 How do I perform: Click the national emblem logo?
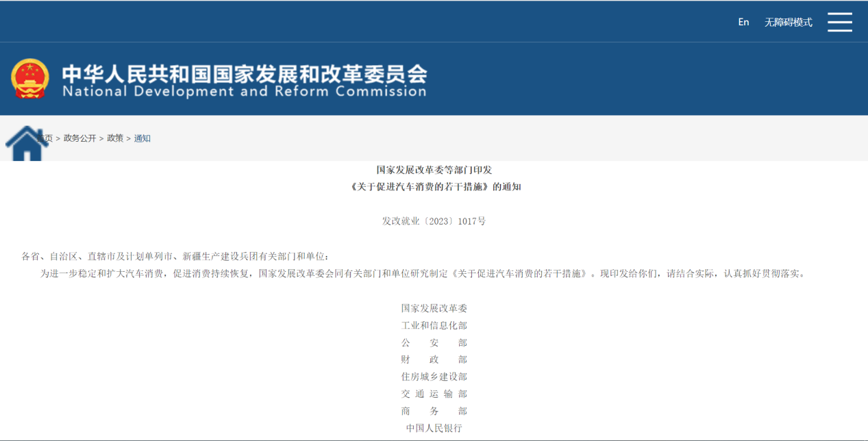(x=30, y=78)
